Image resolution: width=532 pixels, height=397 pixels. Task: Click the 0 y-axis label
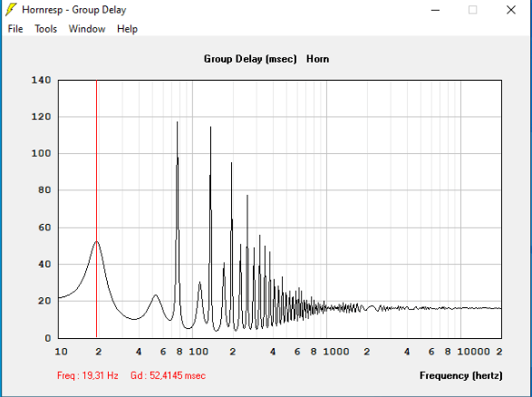pyautogui.click(x=48, y=338)
